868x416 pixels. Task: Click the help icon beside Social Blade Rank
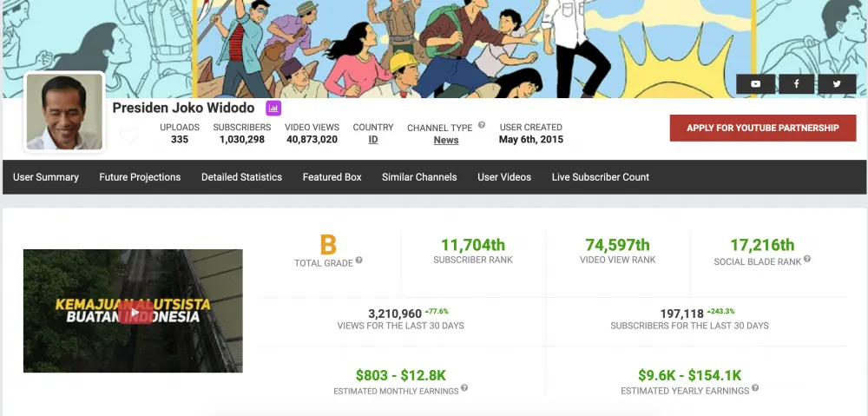(807, 259)
